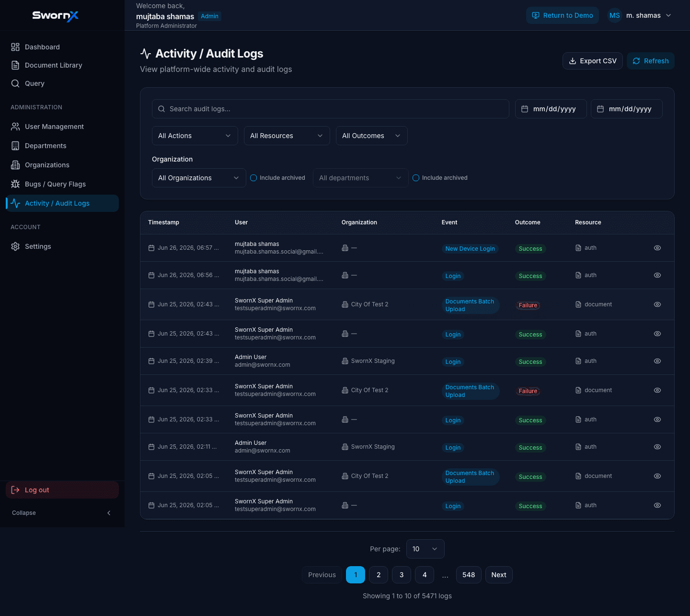Click document icon on first auth resource
690x616 pixels.
(x=578, y=248)
